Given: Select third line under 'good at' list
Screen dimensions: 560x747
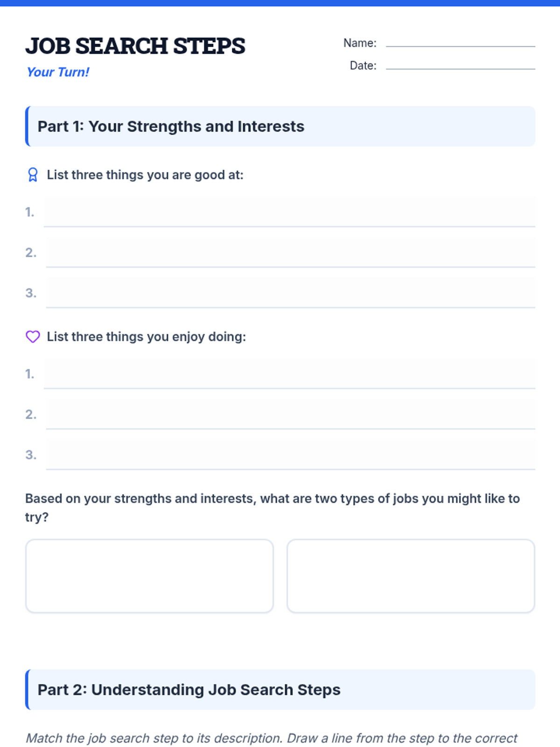Looking at the screenshot, I should click(290, 293).
